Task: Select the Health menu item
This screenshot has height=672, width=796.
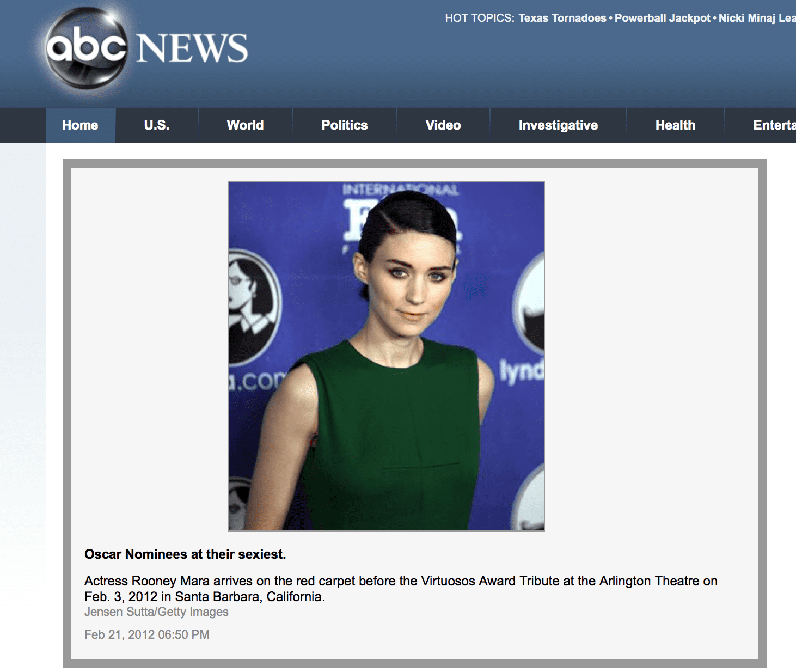Action: [675, 125]
